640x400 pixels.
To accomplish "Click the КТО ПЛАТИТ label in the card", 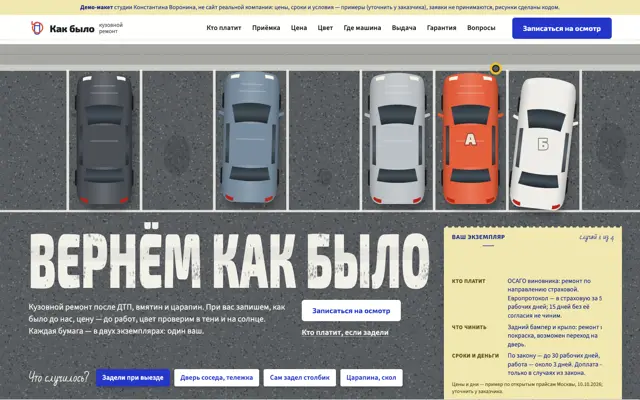I will [x=469, y=281].
